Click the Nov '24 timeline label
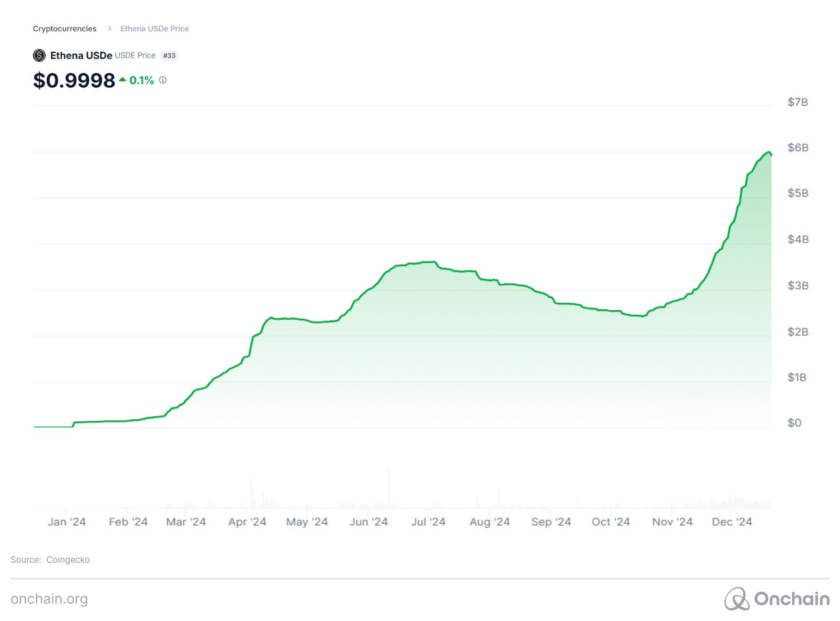840x621 pixels. pos(672,522)
